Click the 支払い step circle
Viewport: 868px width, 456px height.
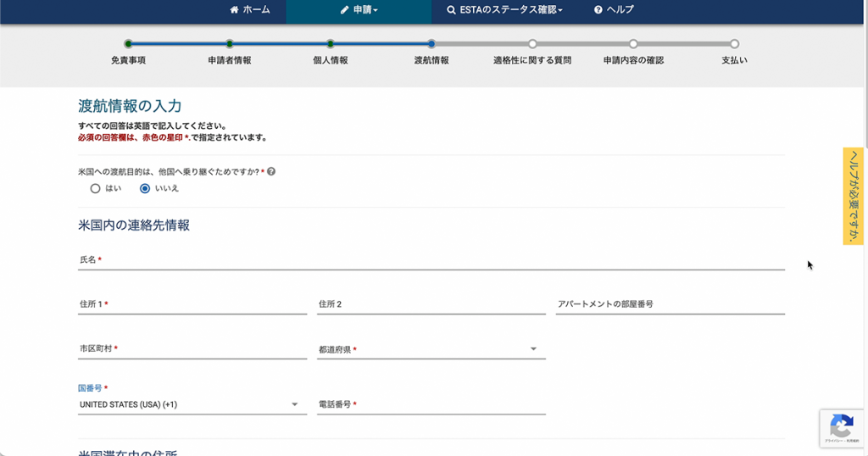(x=734, y=44)
